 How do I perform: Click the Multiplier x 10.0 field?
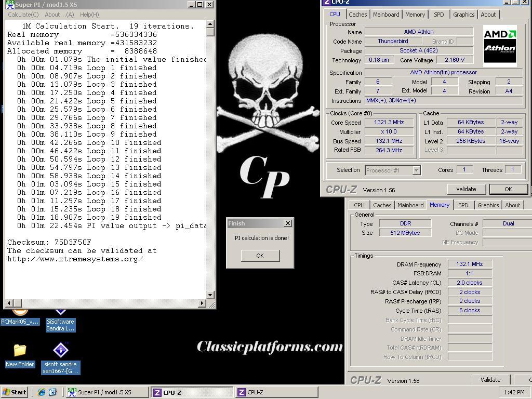(x=389, y=131)
